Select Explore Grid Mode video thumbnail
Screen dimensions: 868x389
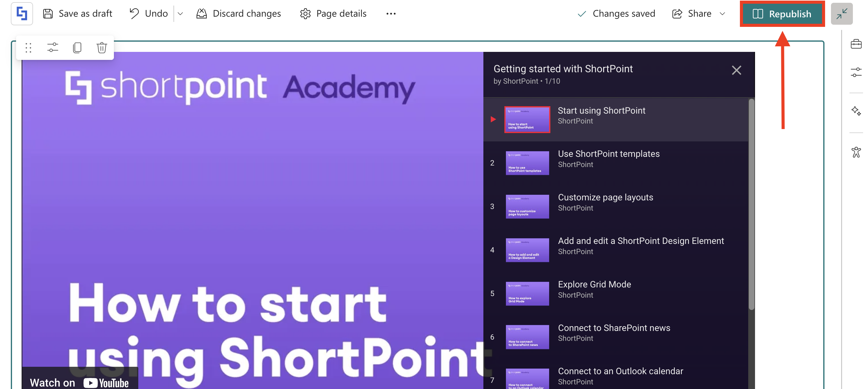(527, 293)
